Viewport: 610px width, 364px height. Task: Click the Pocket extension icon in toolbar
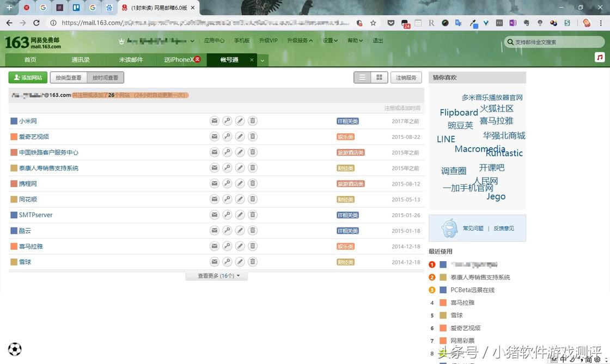pyautogui.click(x=391, y=23)
